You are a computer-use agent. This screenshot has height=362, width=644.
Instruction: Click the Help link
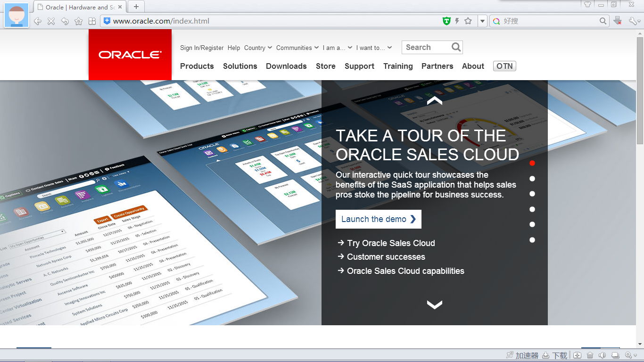pyautogui.click(x=234, y=48)
